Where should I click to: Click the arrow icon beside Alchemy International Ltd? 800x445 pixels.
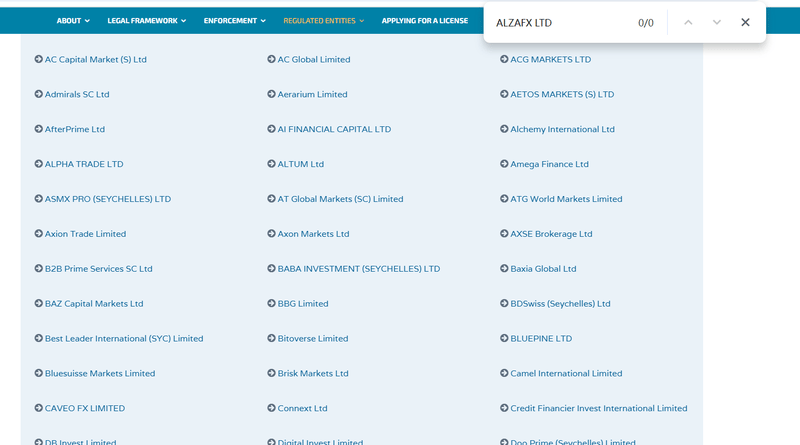click(x=504, y=129)
